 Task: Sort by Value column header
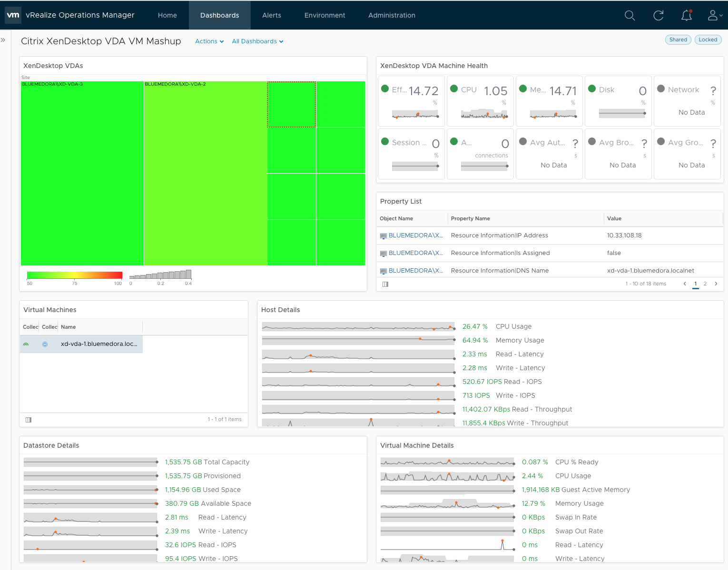614,218
